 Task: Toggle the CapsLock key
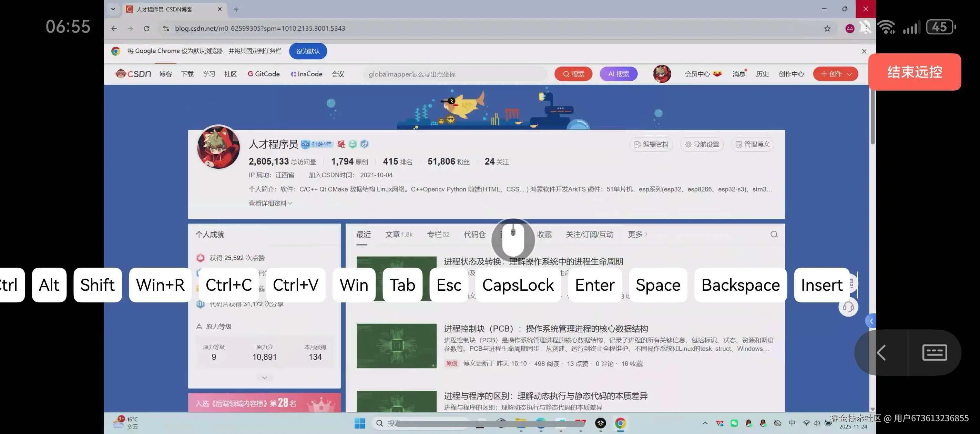point(518,285)
